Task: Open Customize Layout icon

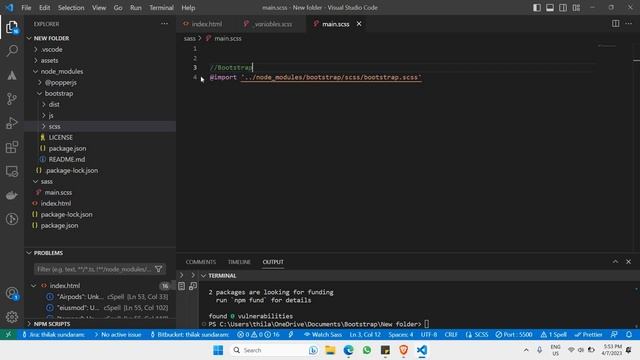Action: [x=576, y=7]
